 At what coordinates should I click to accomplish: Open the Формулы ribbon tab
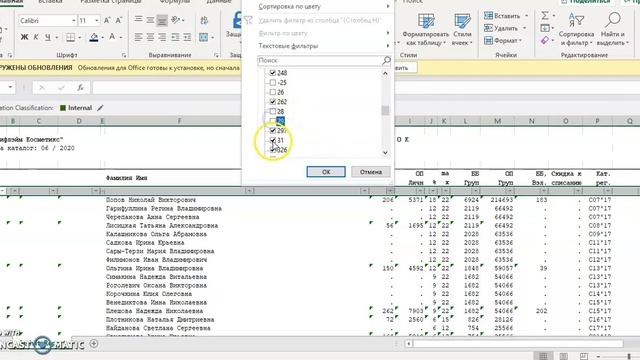click(x=174, y=2)
